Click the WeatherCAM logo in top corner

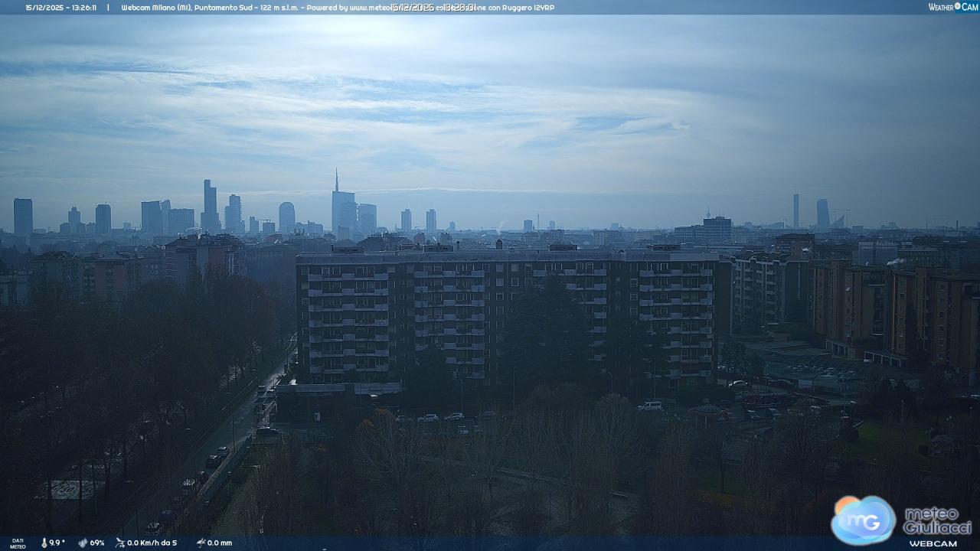952,7
